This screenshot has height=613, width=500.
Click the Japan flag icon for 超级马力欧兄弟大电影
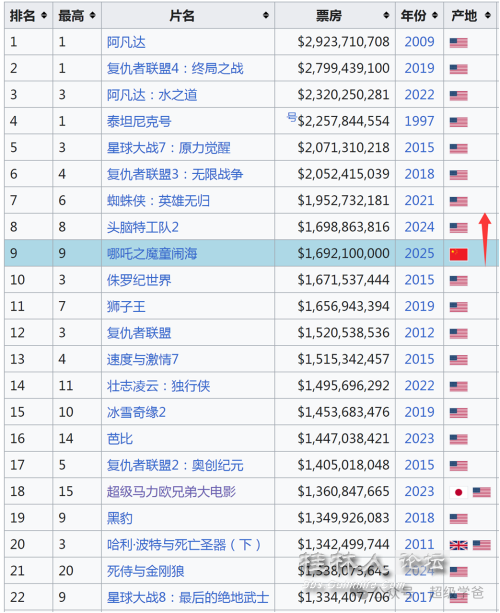point(459,492)
